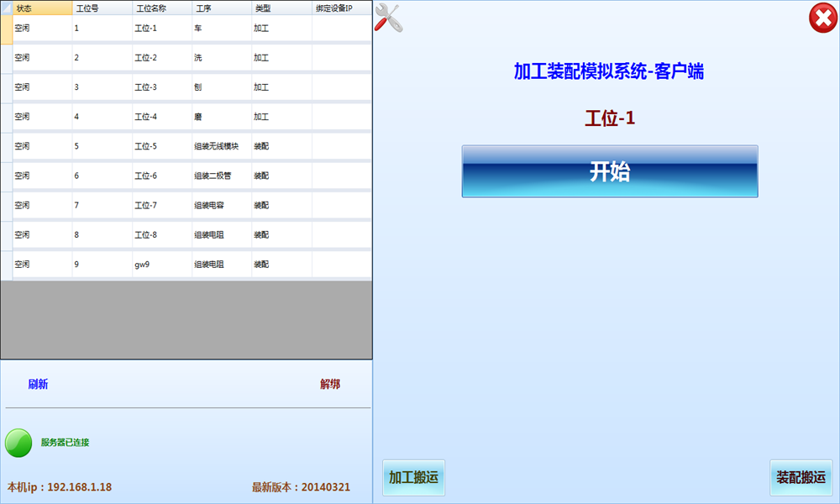The width and height of the screenshot is (840, 504).
Task: Click the 组装二极管 process cell
Action: (222, 176)
